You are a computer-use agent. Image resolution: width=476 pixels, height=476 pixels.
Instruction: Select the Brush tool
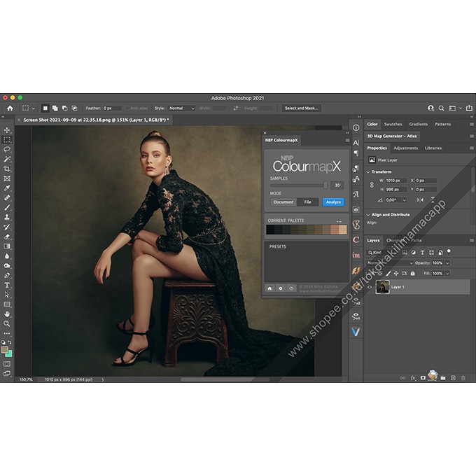coord(7,208)
